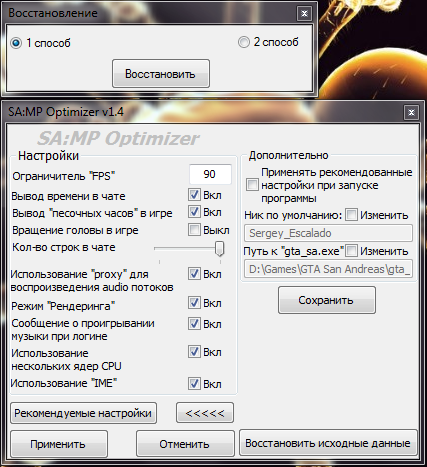
Task: Click the gta_sa.exe path field
Action: pos(329,269)
